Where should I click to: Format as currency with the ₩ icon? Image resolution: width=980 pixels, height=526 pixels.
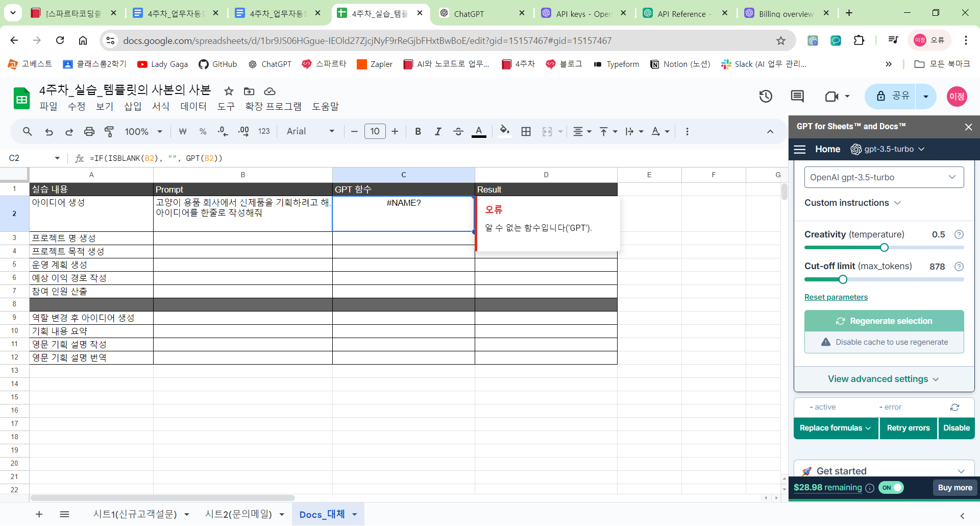[x=183, y=132]
